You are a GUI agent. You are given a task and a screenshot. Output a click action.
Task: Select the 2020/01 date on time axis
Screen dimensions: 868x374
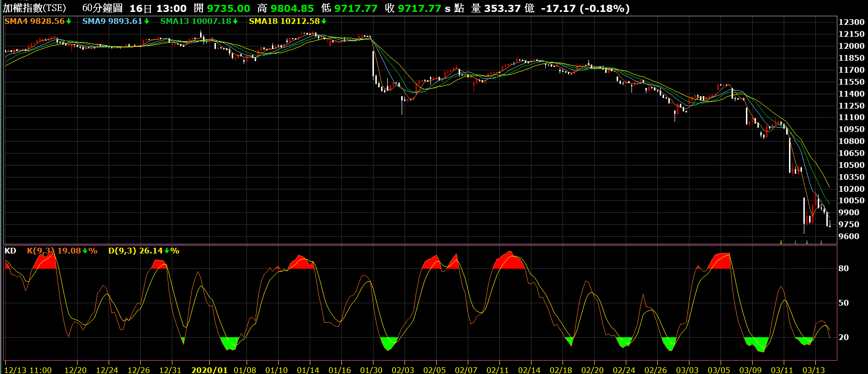pyautogui.click(x=209, y=370)
